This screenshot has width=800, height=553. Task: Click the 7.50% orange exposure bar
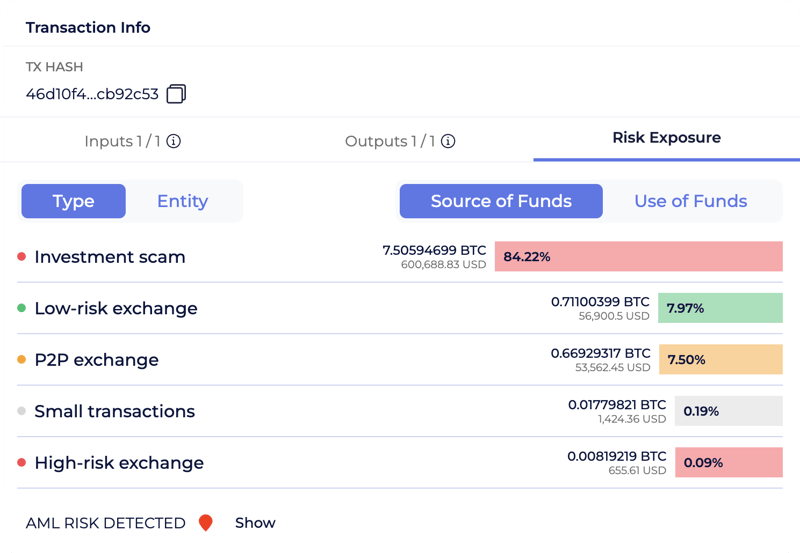pyautogui.click(x=721, y=360)
